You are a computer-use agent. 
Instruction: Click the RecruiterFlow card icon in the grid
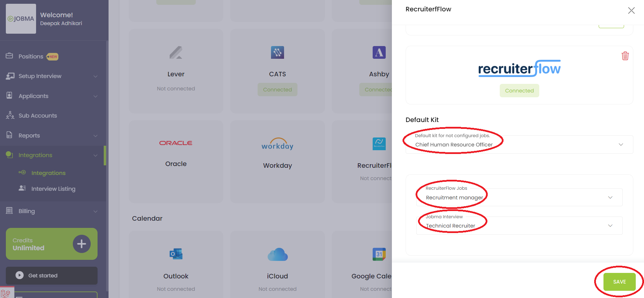379,144
